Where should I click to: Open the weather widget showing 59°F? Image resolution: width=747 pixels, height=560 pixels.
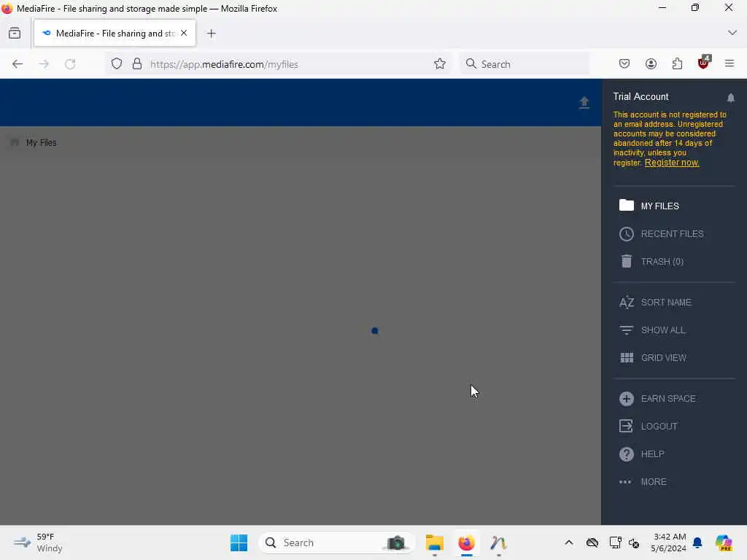click(38, 542)
